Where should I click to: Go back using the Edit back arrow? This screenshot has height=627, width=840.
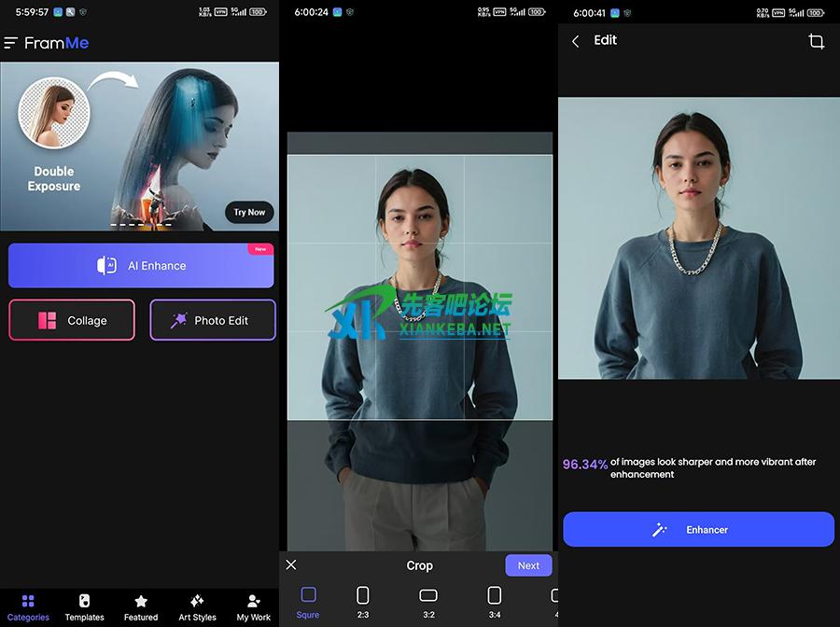tap(576, 41)
